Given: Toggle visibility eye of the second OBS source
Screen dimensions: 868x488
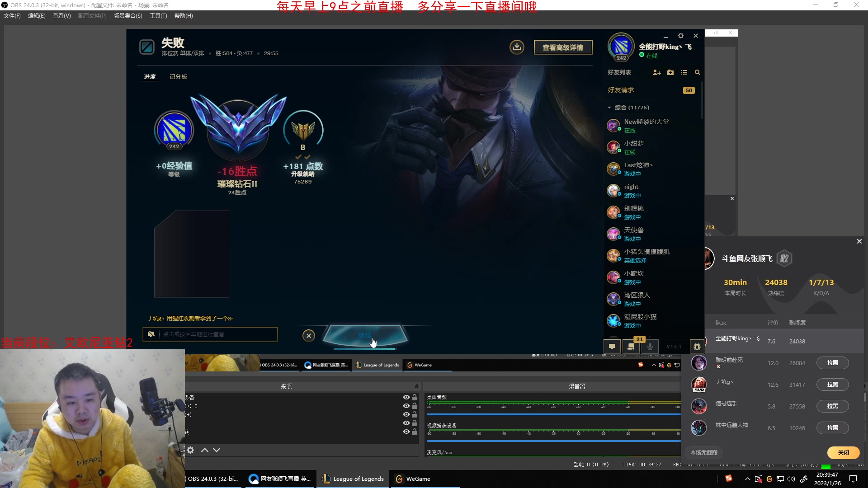Looking at the screenshot, I should (x=406, y=406).
